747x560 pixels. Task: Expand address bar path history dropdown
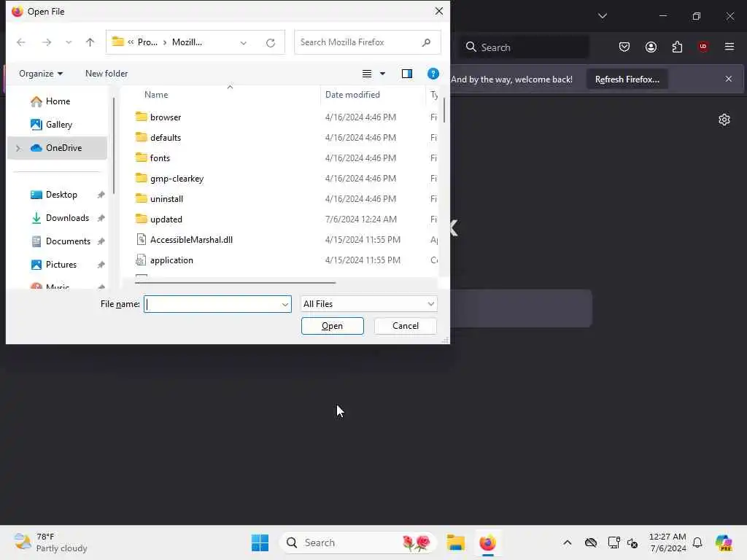pos(244,43)
